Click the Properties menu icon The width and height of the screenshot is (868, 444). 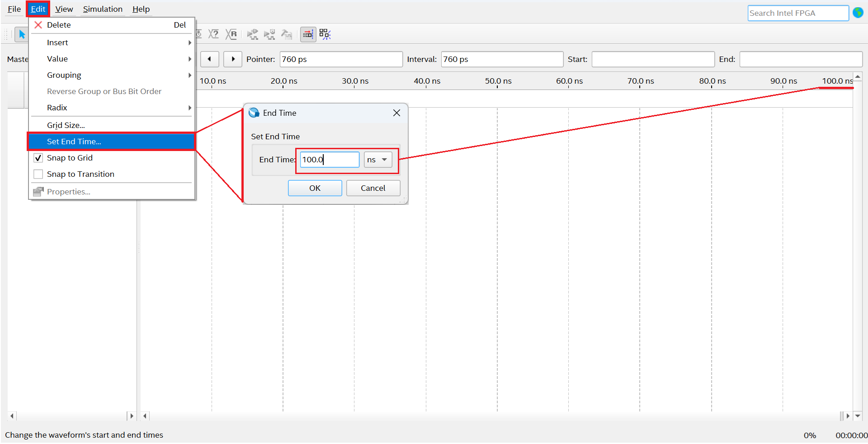38,192
